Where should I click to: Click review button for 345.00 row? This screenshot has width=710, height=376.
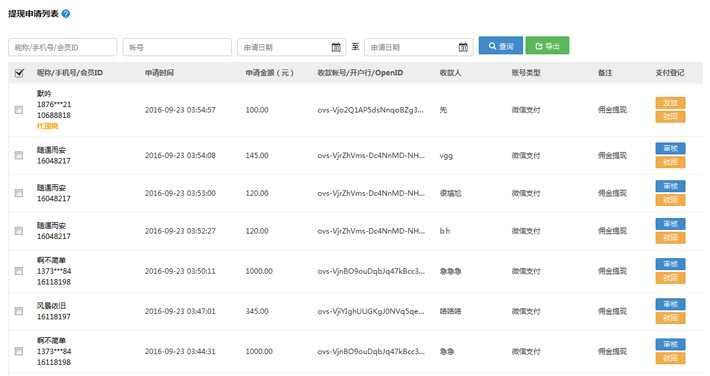pyautogui.click(x=670, y=304)
